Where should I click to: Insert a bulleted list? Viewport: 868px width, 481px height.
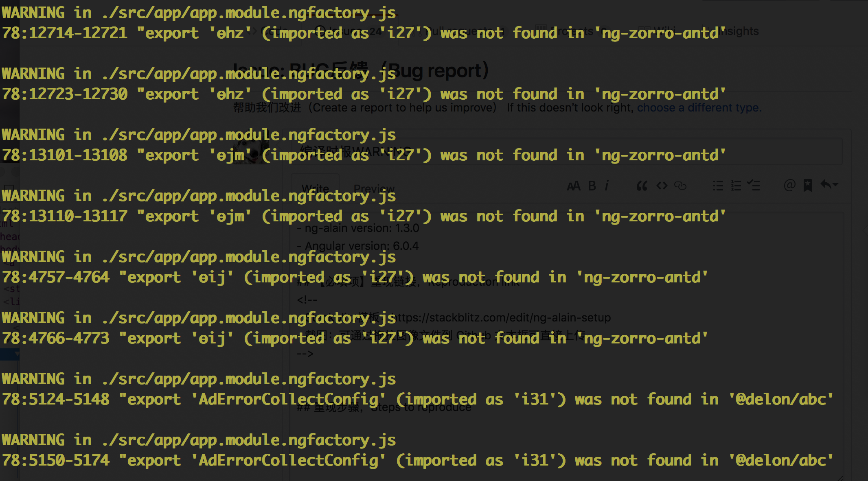click(x=718, y=186)
